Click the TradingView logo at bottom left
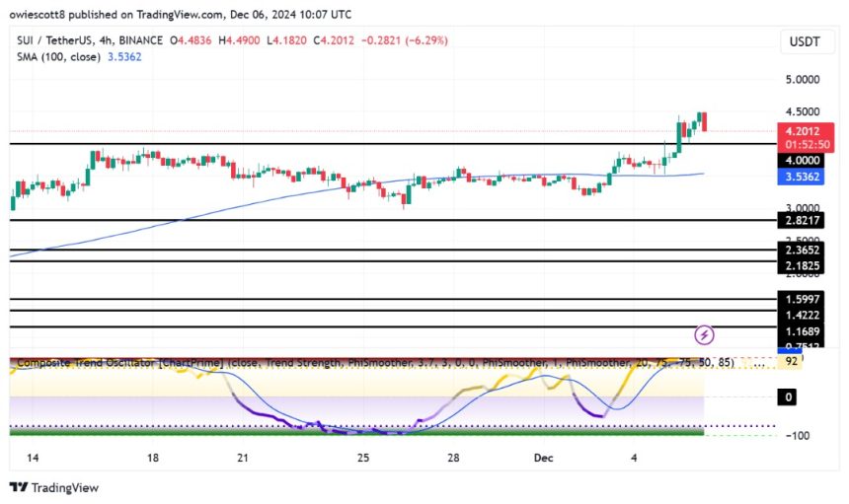The height and width of the screenshot is (504, 849). click(x=54, y=487)
